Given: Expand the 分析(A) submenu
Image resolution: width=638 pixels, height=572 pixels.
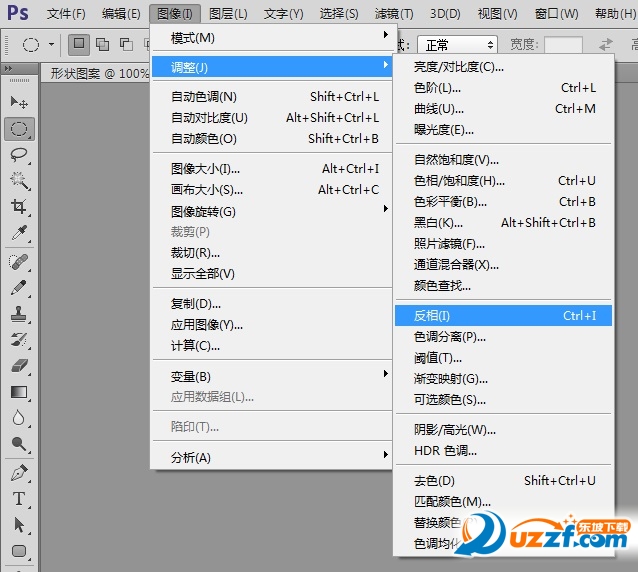Looking at the screenshot, I should tap(272, 457).
